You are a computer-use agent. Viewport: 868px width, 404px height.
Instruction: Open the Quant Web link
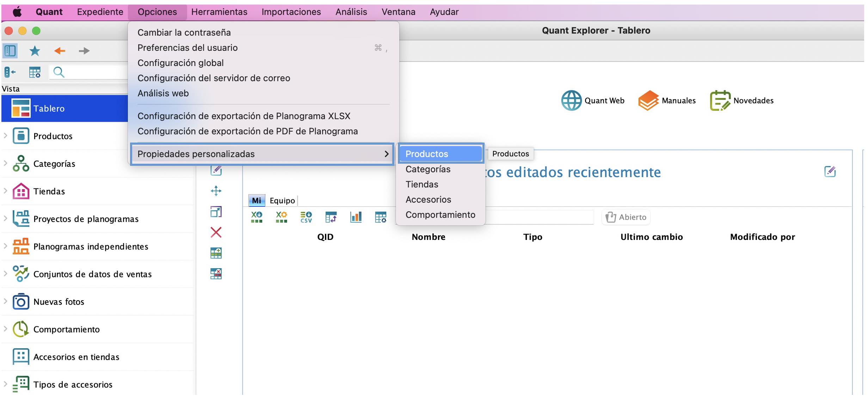coord(593,101)
